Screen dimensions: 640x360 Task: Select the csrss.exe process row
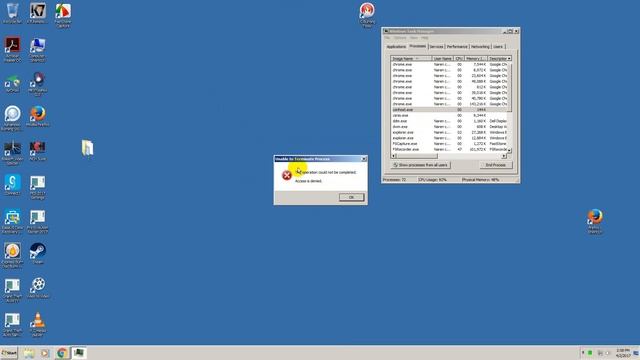pos(449,116)
